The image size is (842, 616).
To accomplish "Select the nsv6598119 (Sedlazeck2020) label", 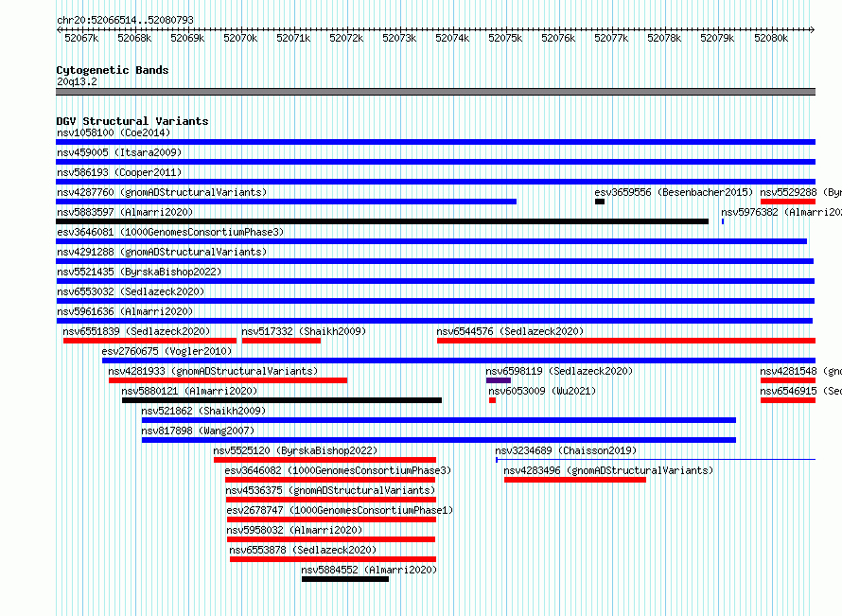I will click(x=559, y=371).
